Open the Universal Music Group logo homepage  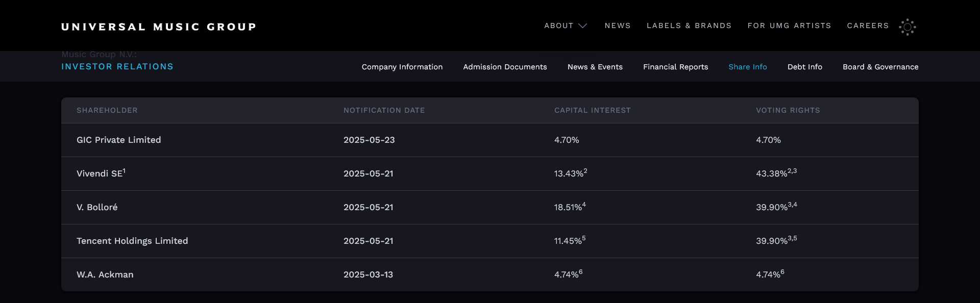click(159, 27)
